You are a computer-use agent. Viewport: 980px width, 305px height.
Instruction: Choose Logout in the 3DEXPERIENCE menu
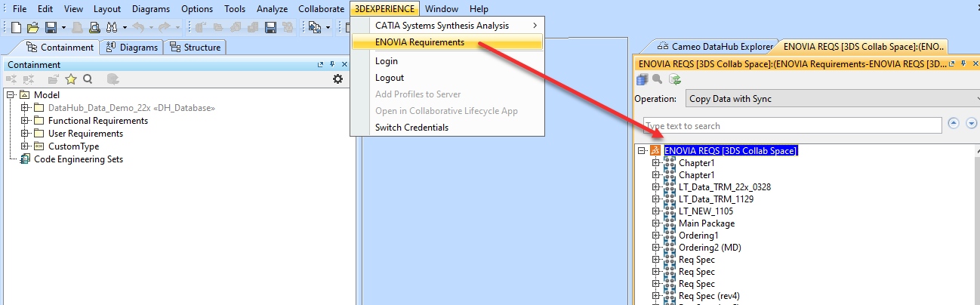[447, 78]
